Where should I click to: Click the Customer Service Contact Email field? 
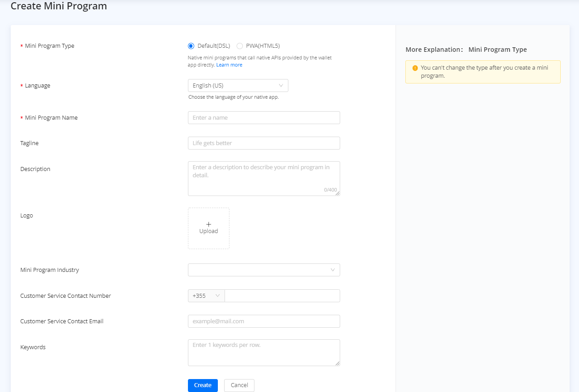[x=264, y=321]
